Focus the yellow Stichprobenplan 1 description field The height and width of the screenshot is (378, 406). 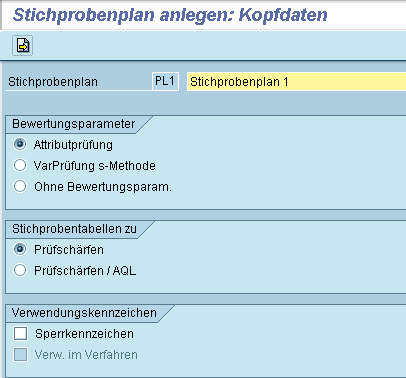[296, 82]
